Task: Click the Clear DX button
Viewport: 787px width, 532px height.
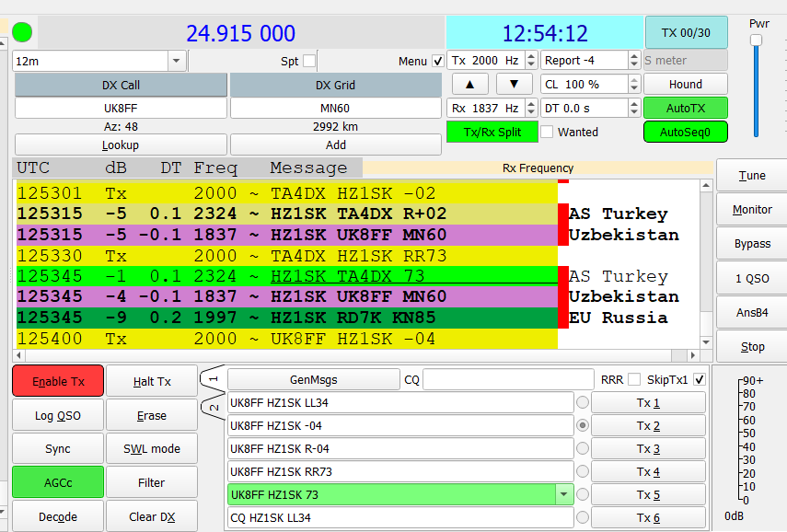Action: click(x=152, y=516)
